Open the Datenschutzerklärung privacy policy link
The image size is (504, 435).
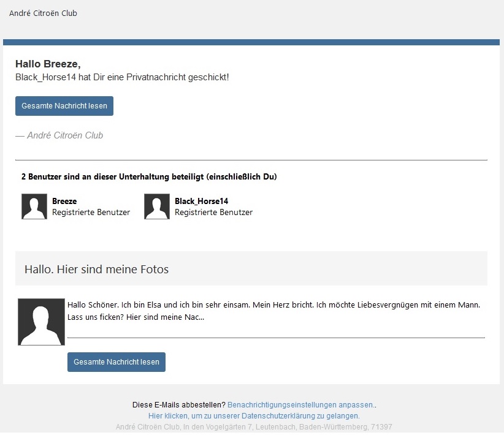click(x=254, y=416)
